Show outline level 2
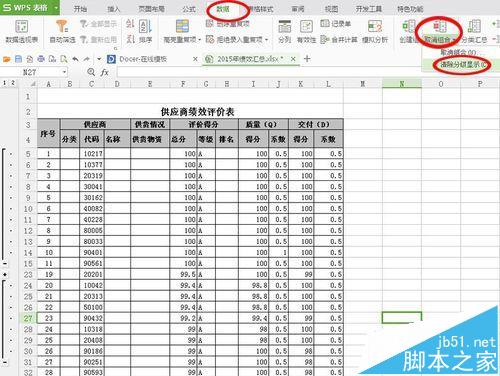The image size is (500, 376). click(13, 83)
